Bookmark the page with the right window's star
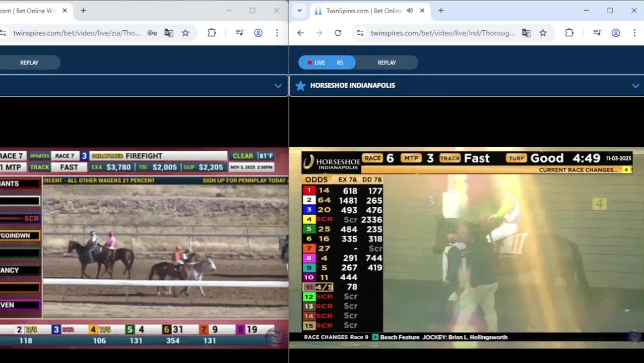 (x=543, y=33)
